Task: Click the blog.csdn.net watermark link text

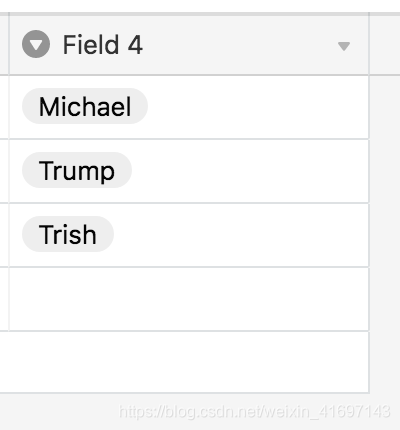Action: pos(255,412)
